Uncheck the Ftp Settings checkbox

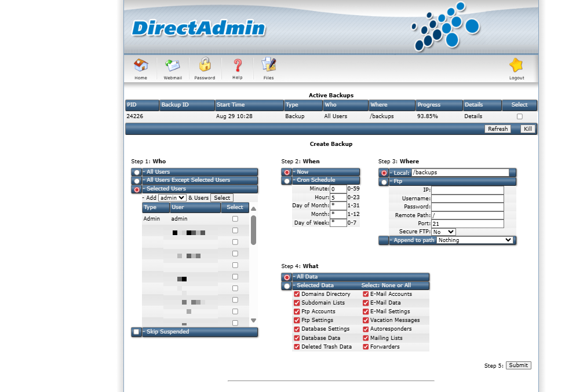pos(297,320)
